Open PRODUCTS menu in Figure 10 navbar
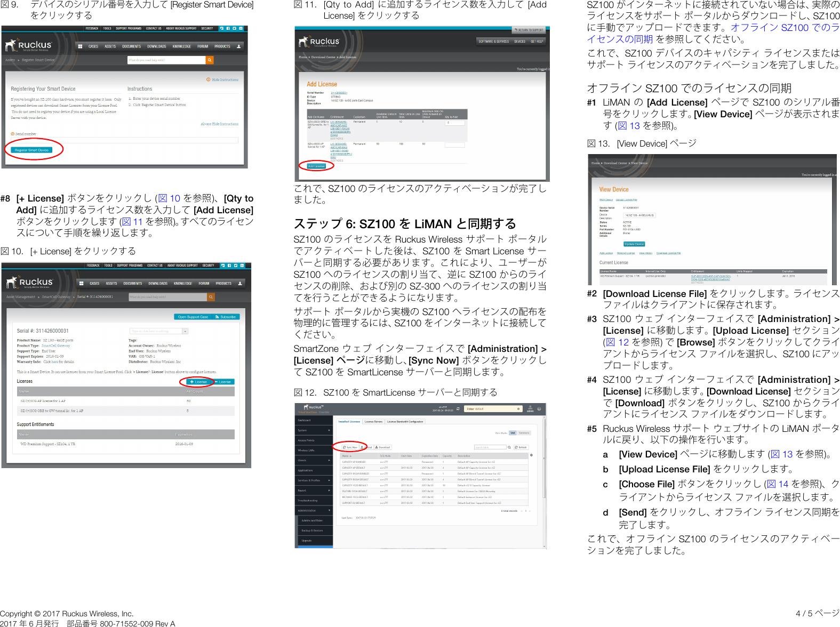 click(223, 283)
